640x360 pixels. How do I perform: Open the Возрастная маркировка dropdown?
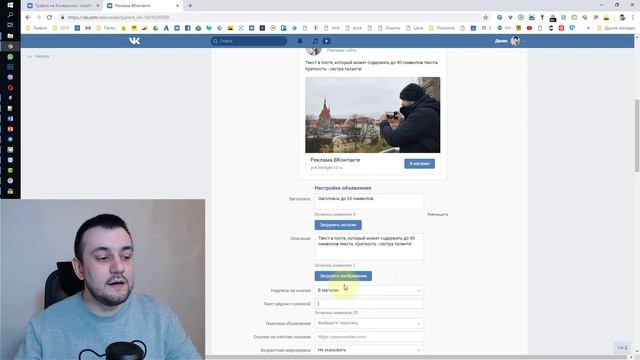point(369,350)
